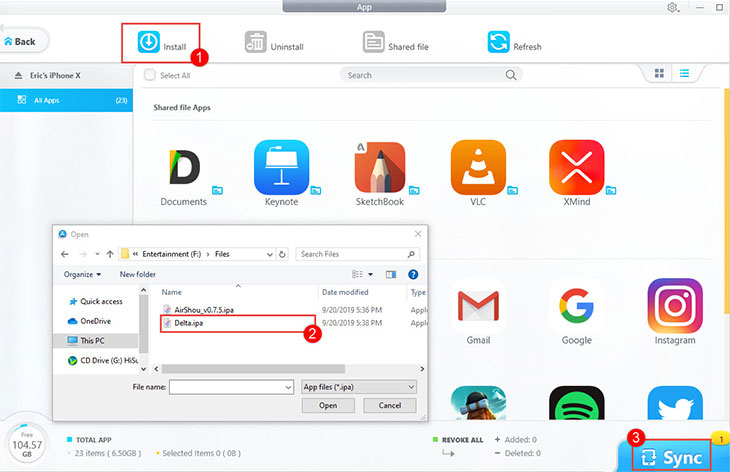This screenshot has height=472, width=730.
Task: Click the Uninstall trash icon
Action: 256,42
